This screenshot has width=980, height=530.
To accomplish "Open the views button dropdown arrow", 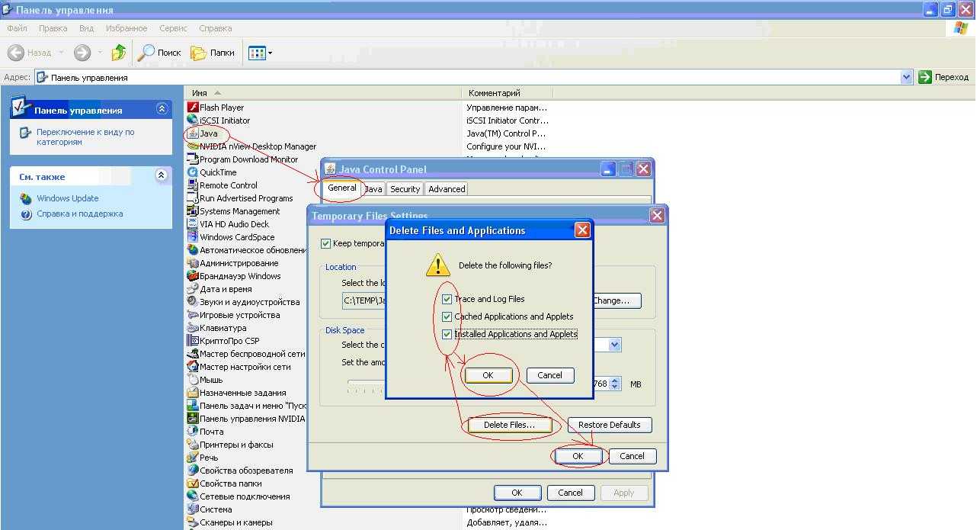I will [270, 53].
